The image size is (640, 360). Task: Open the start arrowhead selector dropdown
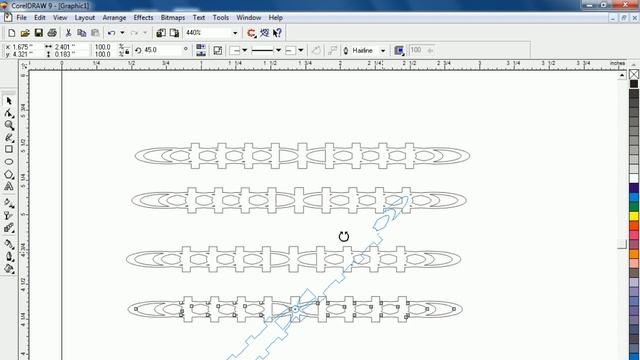[244, 50]
